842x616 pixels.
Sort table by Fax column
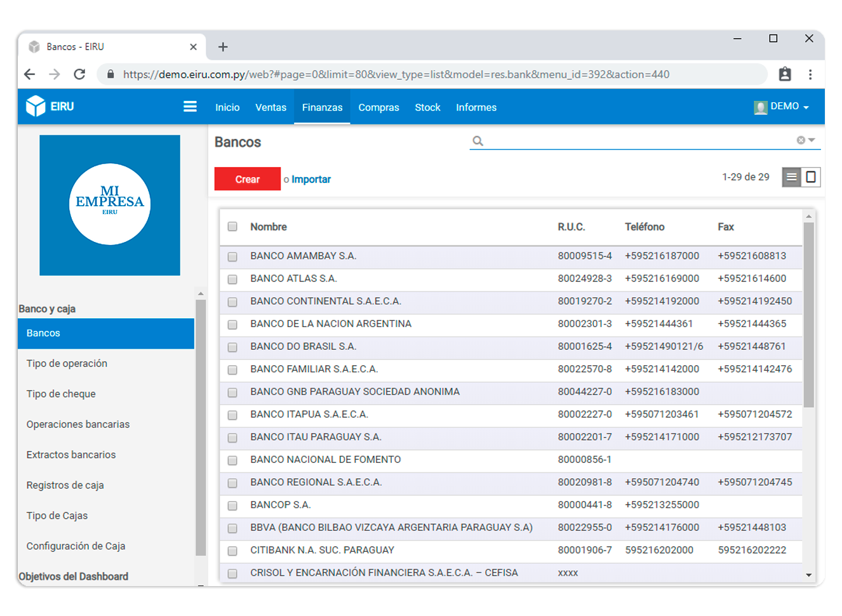[726, 227]
